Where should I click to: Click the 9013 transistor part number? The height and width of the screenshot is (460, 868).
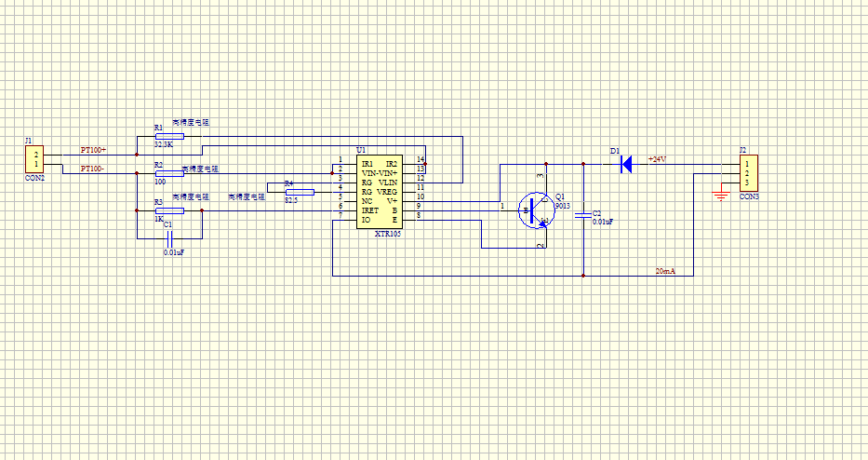[x=563, y=205]
